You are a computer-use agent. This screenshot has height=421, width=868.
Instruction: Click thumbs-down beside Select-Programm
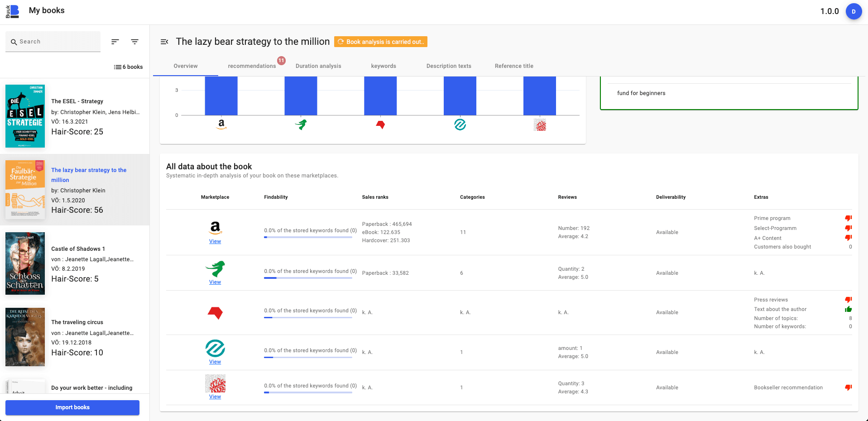[x=848, y=228]
